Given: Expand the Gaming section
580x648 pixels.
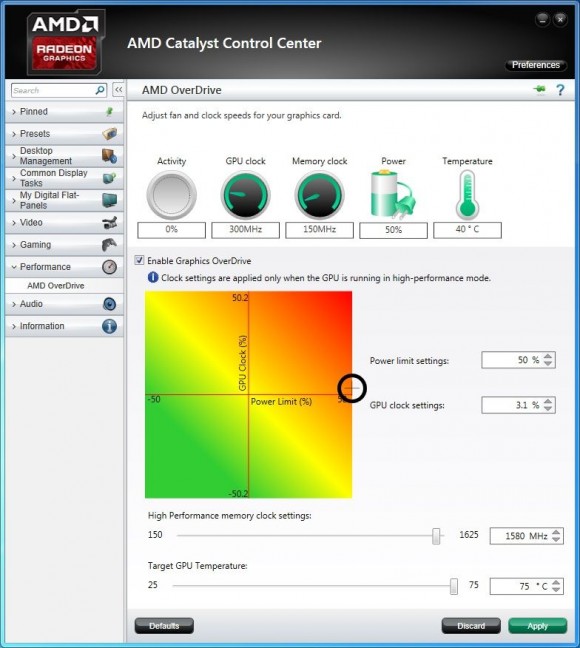Looking at the screenshot, I should [64, 245].
